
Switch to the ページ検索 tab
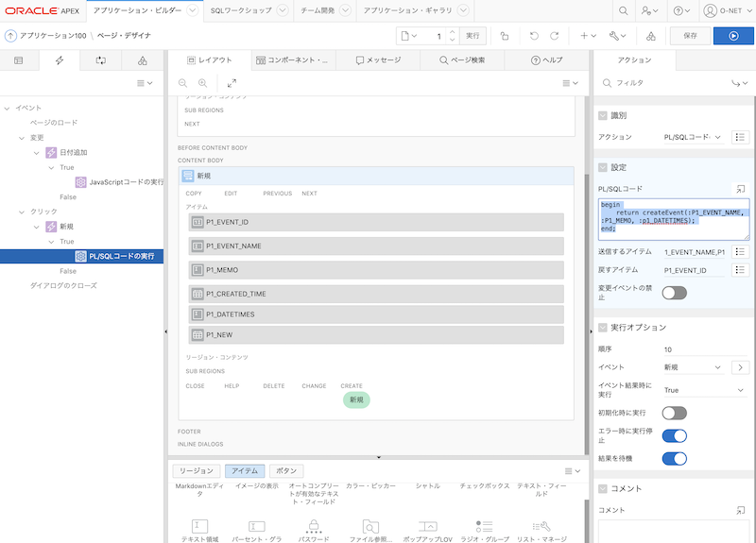(462, 60)
